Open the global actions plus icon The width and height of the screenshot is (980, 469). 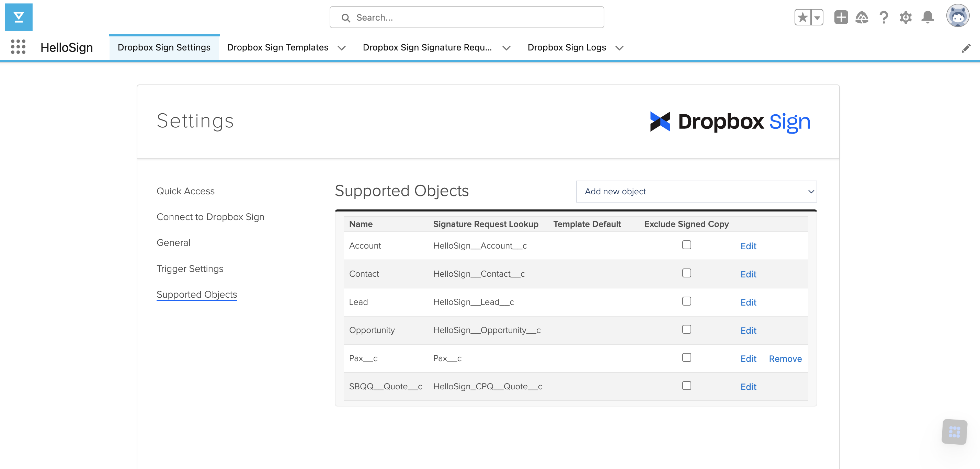[841, 18]
